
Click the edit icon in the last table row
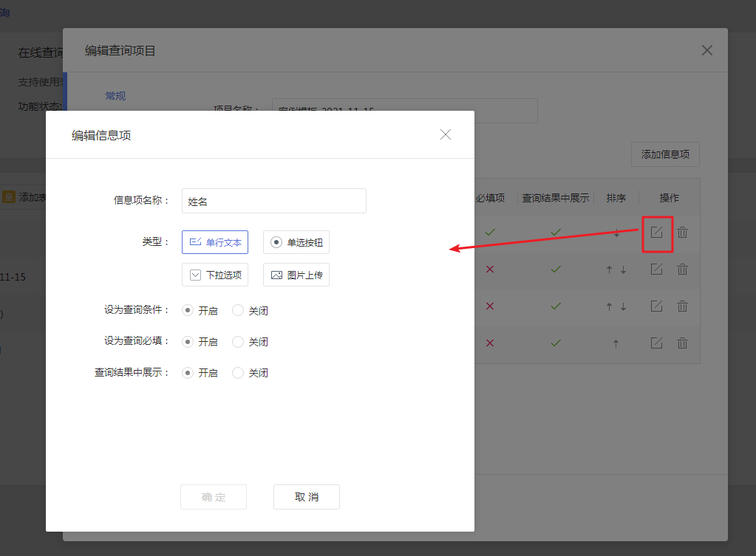(x=657, y=343)
